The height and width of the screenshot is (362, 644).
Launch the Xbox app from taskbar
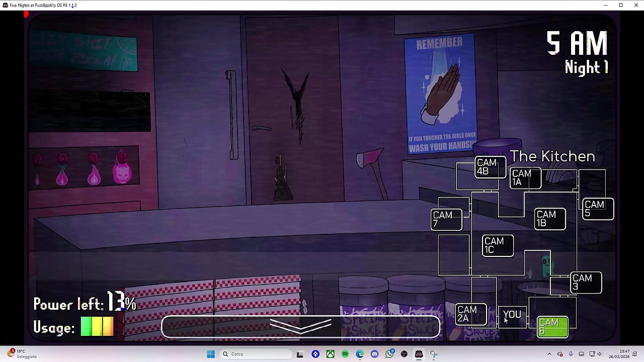click(330, 354)
